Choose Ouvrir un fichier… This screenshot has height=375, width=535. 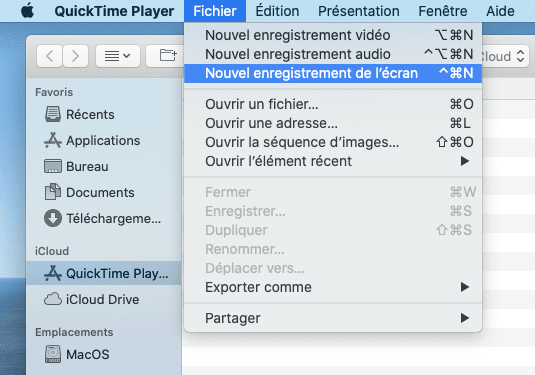(333, 104)
